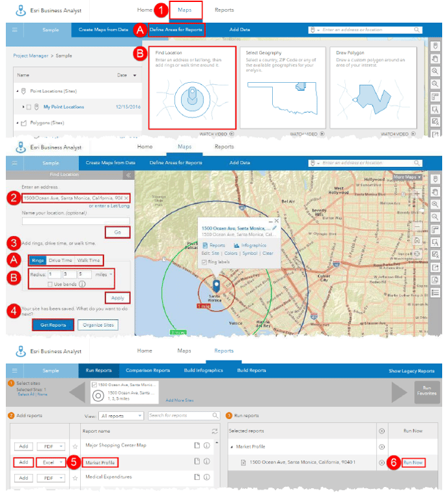Select zoom in tool in Find Location map toolbar
This screenshot has width=448, height=498.
coord(435,204)
